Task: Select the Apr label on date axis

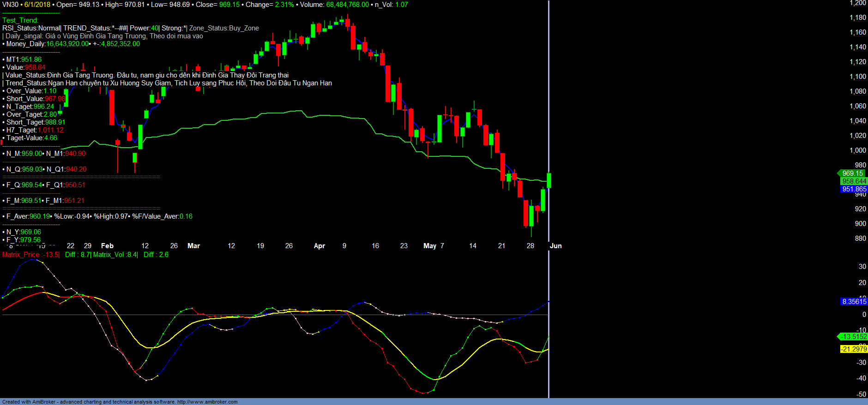Action: tap(319, 246)
